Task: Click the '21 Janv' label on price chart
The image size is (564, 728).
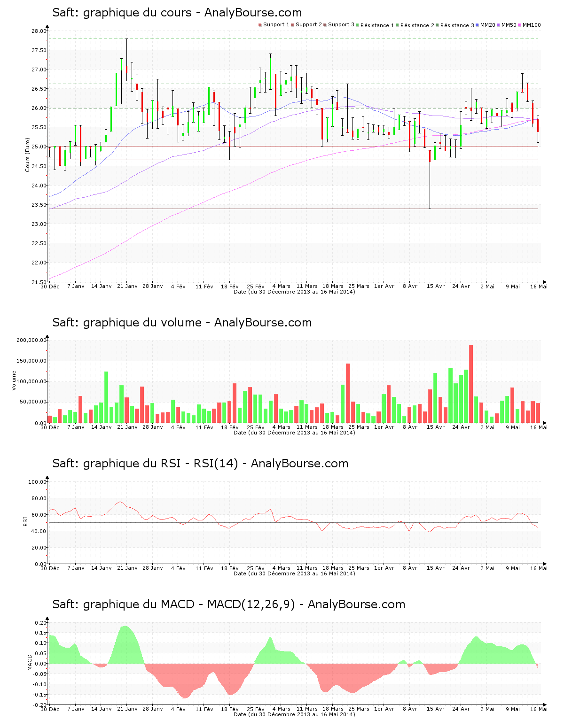Action: click(127, 286)
